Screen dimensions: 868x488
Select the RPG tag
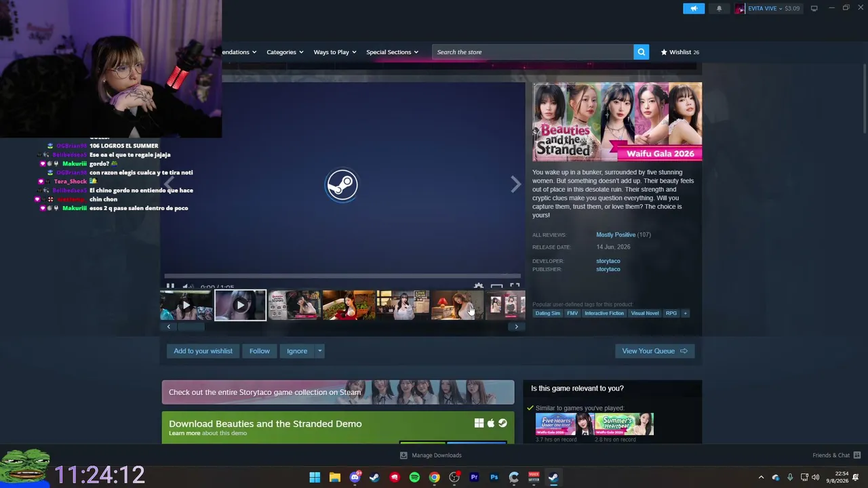tap(671, 313)
